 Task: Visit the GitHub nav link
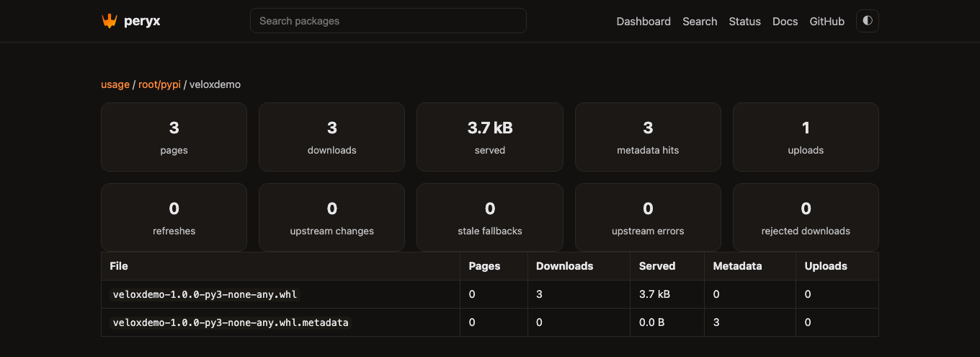click(x=827, y=22)
